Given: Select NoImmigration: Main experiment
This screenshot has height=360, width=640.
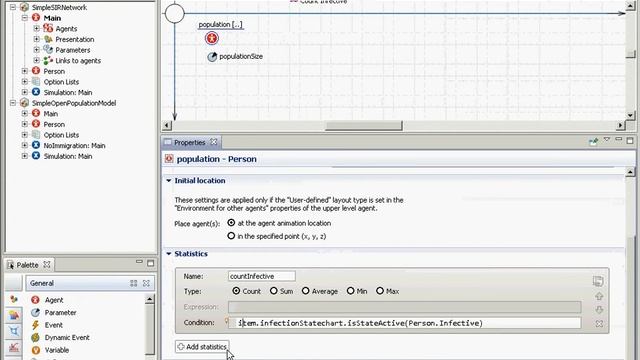Looking at the screenshot, I should (74, 145).
